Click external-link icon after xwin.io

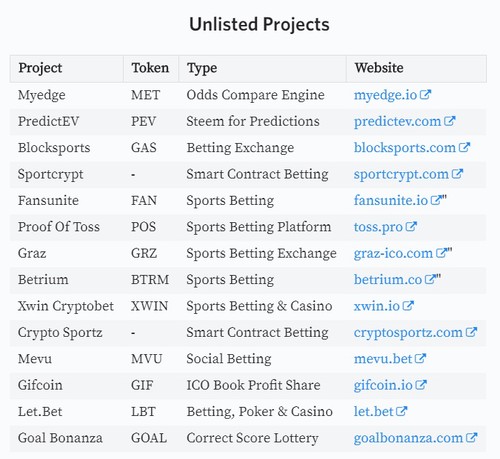[x=408, y=306]
